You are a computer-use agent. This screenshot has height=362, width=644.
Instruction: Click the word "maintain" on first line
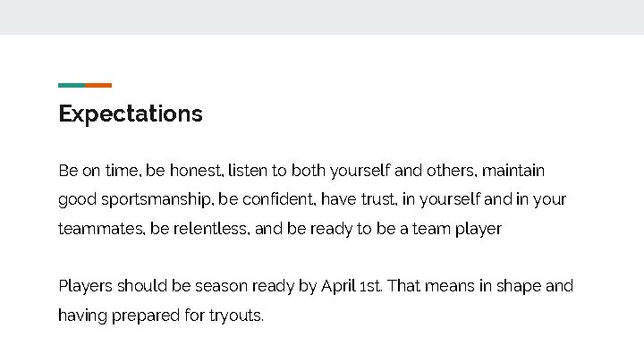pos(513,171)
